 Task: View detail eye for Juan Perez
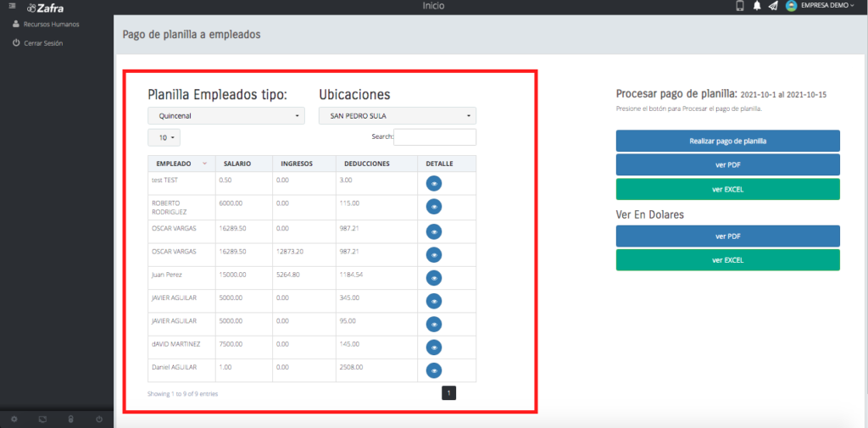click(x=434, y=278)
